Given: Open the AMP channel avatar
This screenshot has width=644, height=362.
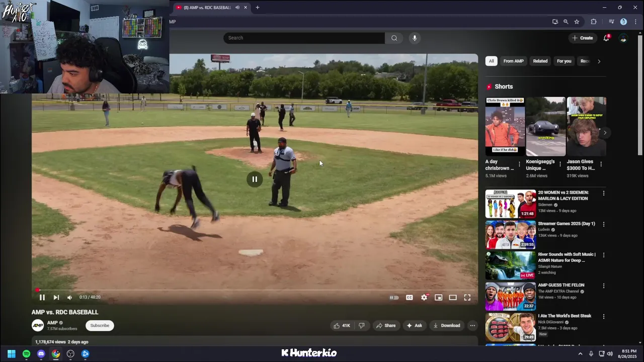Looking at the screenshot, I should coord(38,325).
